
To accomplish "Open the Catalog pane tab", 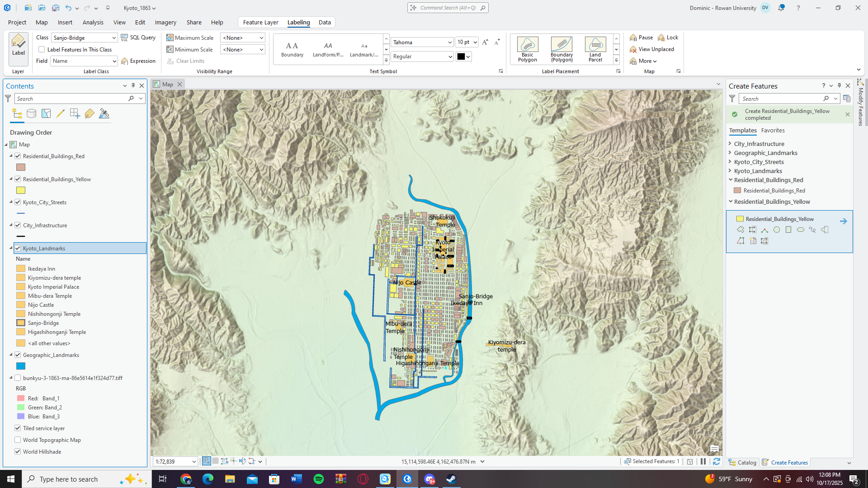I will [742, 462].
